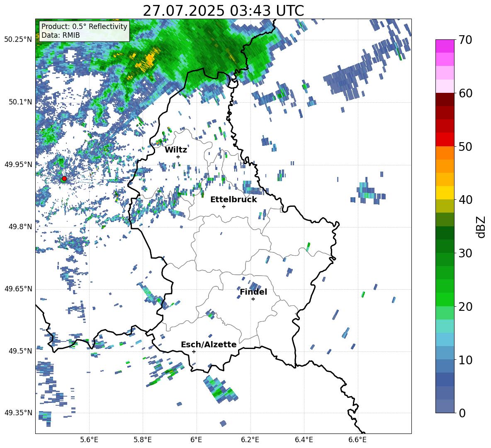The height and width of the screenshot is (448, 491).
Task: Click the 6.2°E longitude label
Action: 250,440
